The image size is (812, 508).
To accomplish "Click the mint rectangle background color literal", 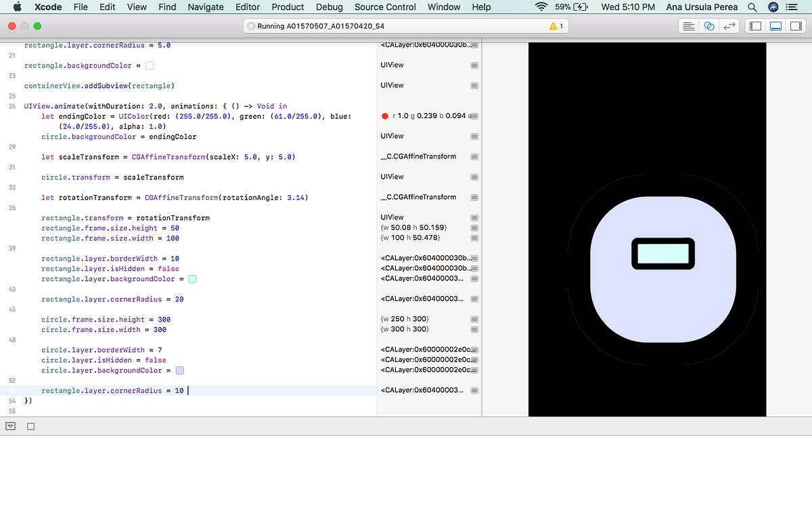I will click(192, 279).
